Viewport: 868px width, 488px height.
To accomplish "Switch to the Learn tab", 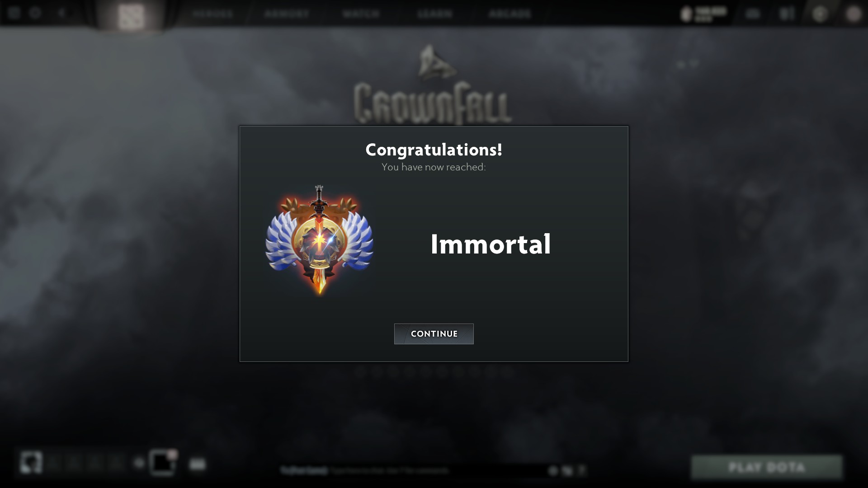I will [x=435, y=14].
